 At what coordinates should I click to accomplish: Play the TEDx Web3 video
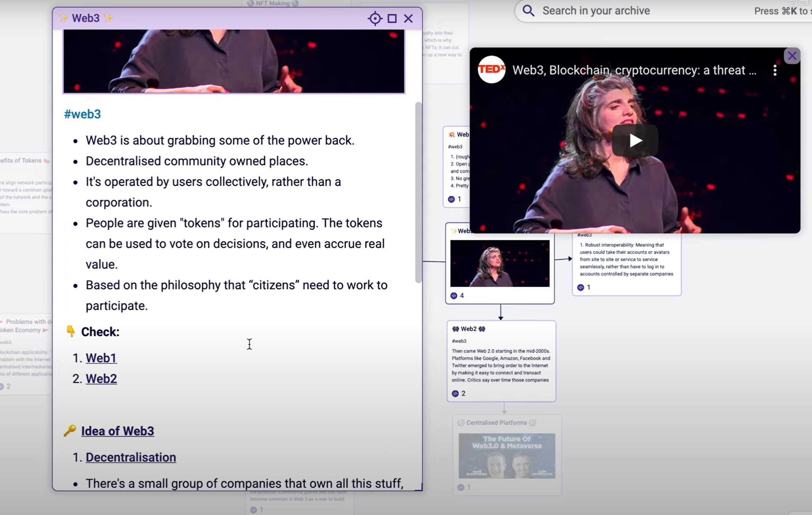635,141
